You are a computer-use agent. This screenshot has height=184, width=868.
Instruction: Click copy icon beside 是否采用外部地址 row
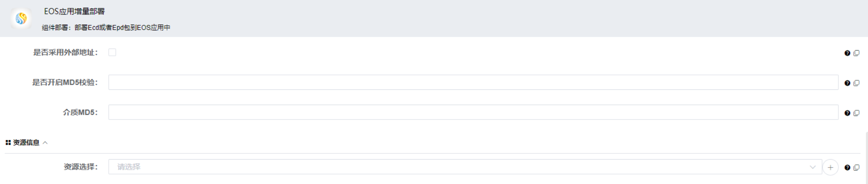[856, 53]
